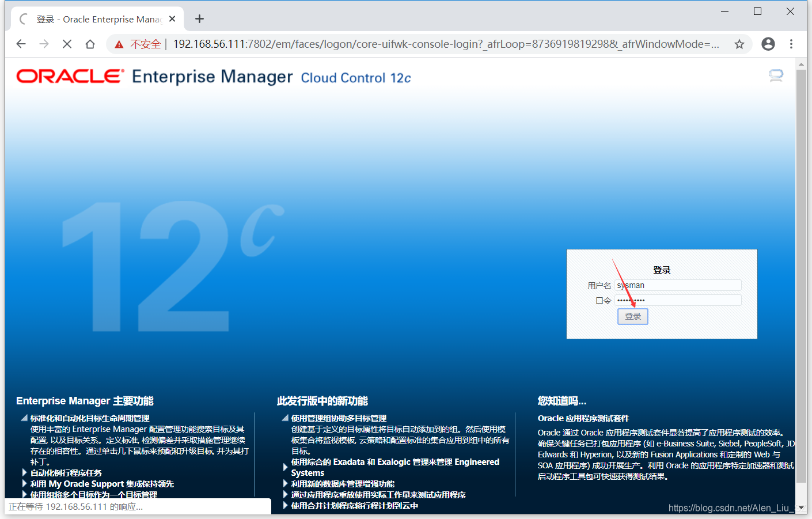Click the 口令 password field
The height and width of the screenshot is (519, 812).
[678, 300]
